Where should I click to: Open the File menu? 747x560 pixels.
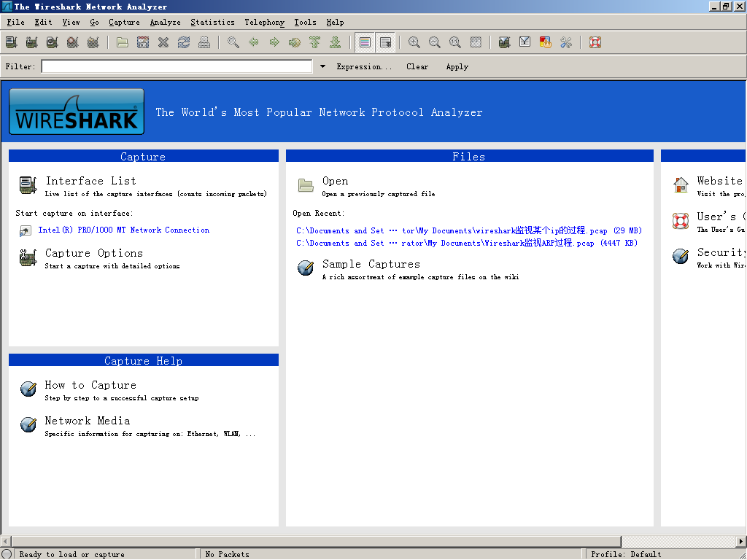click(x=16, y=23)
